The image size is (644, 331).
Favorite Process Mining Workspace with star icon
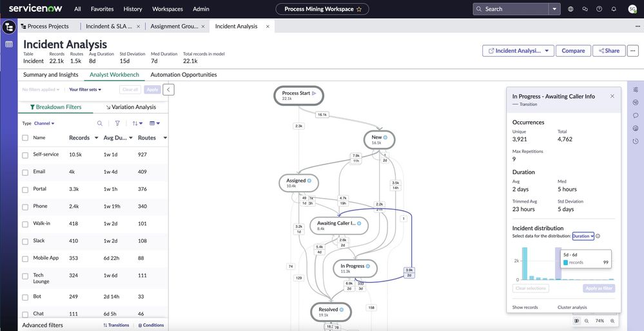click(359, 9)
